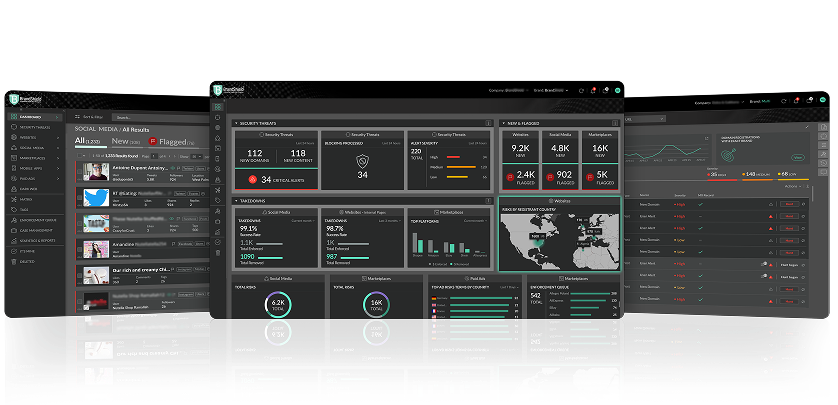Open Case Management in left window sidebar
Viewport: 838px width, 405px height.
pos(32,230)
